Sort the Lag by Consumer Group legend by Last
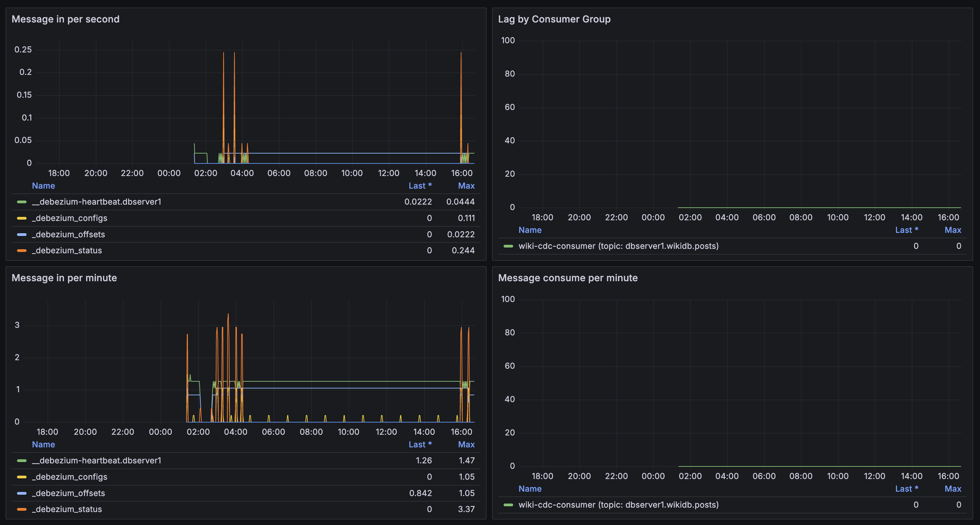The width and height of the screenshot is (980, 525). [x=906, y=230]
